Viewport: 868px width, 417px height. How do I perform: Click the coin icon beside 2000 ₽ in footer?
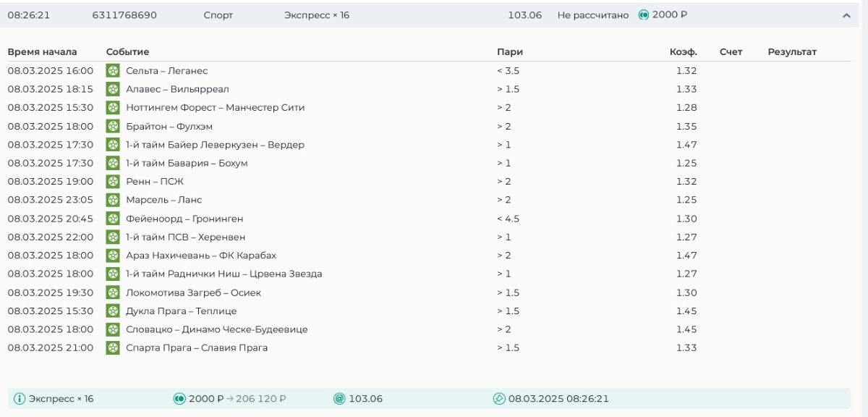179,399
